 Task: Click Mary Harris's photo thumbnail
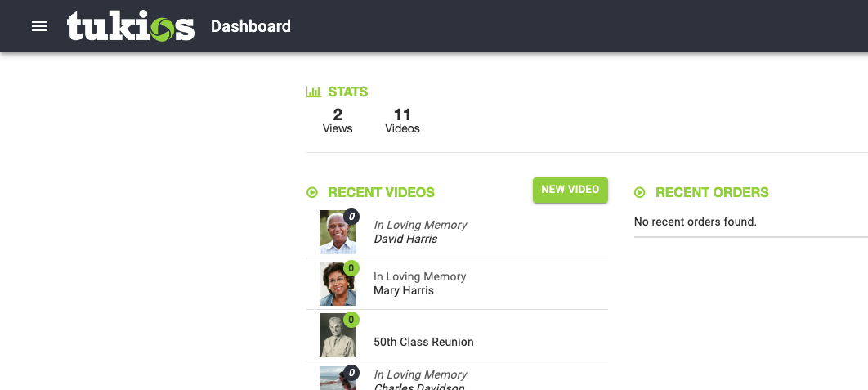(335, 286)
